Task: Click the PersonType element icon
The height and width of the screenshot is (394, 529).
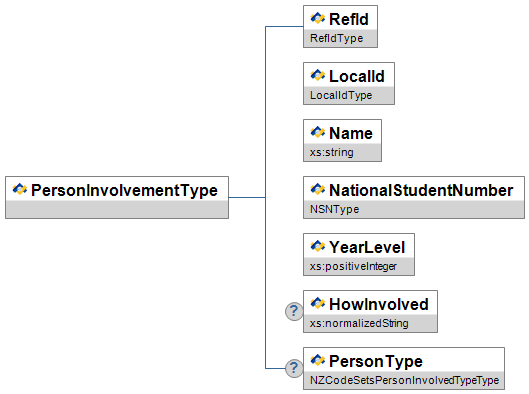Action: (317, 360)
